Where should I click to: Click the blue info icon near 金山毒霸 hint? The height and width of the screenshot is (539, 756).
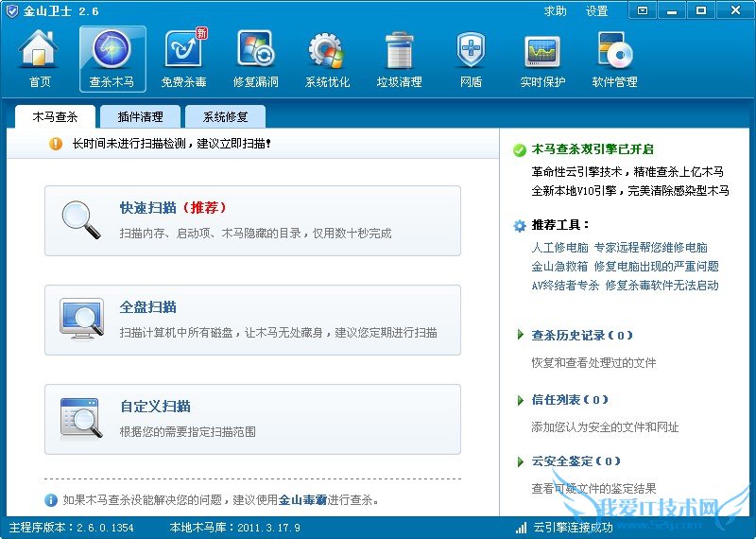pos(51,500)
